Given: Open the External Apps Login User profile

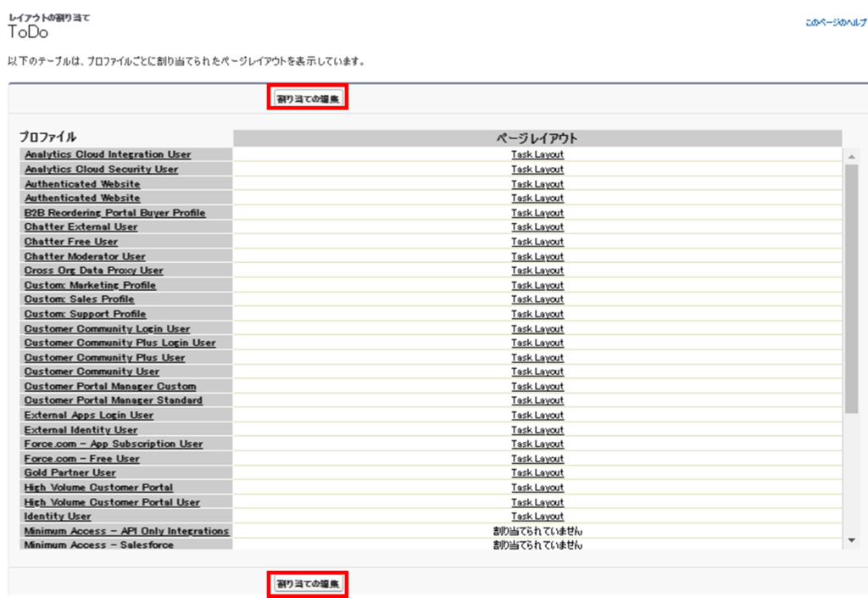Looking at the screenshot, I should click(x=88, y=416).
